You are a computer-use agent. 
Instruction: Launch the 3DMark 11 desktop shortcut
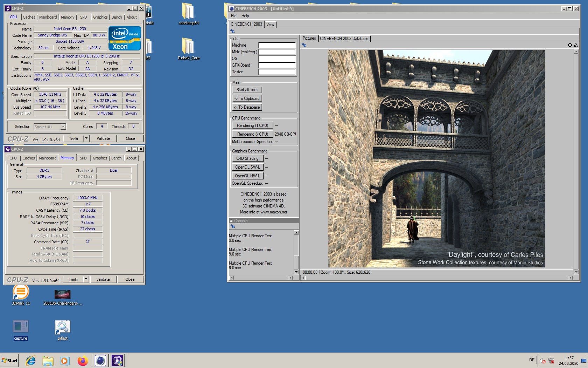pyautogui.click(x=21, y=295)
